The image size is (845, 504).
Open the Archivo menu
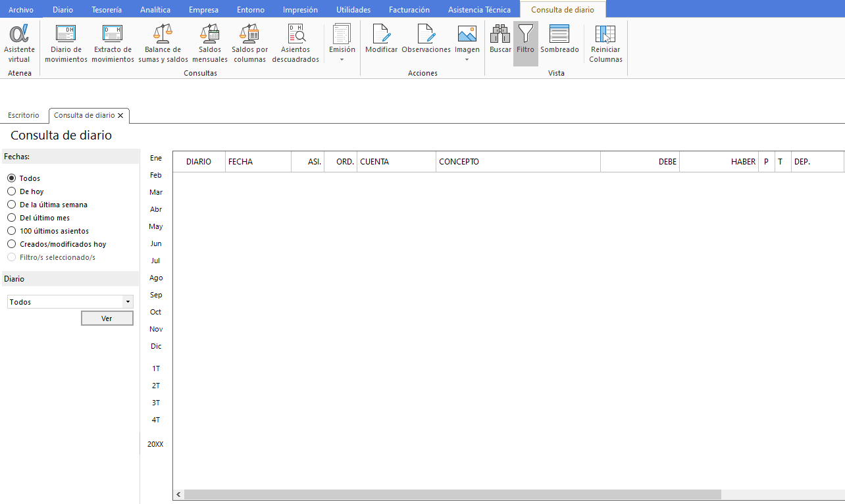[21, 10]
